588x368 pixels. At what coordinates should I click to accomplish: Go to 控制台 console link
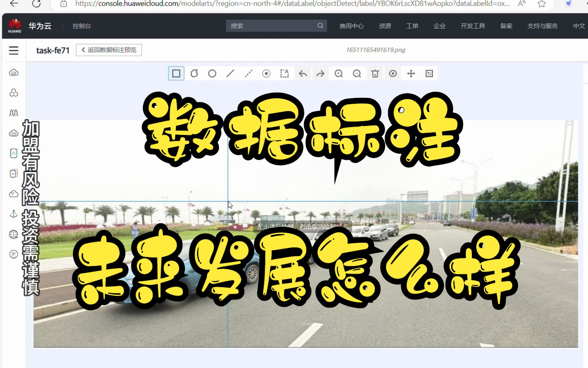click(82, 26)
